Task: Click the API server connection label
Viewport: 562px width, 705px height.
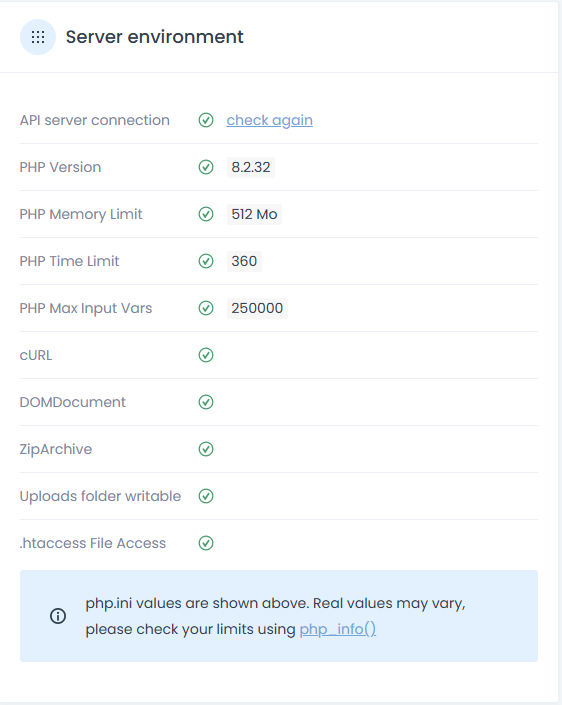Action: tap(95, 120)
